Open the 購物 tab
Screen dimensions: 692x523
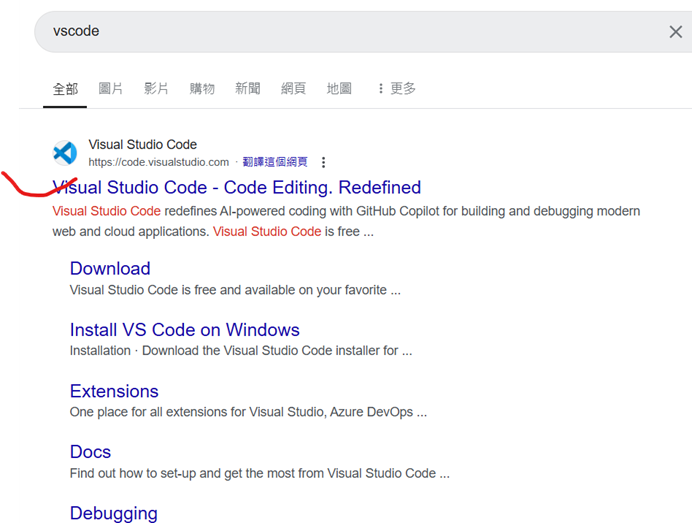click(x=202, y=88)
